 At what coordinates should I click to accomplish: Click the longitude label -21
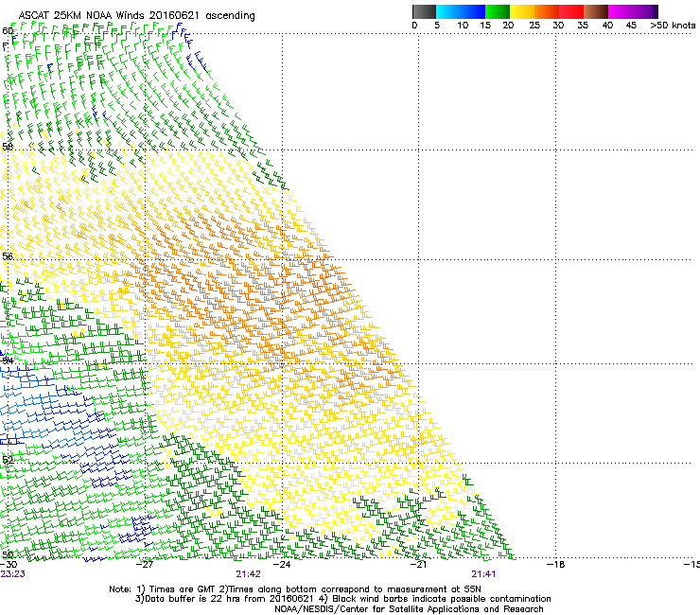418,565
